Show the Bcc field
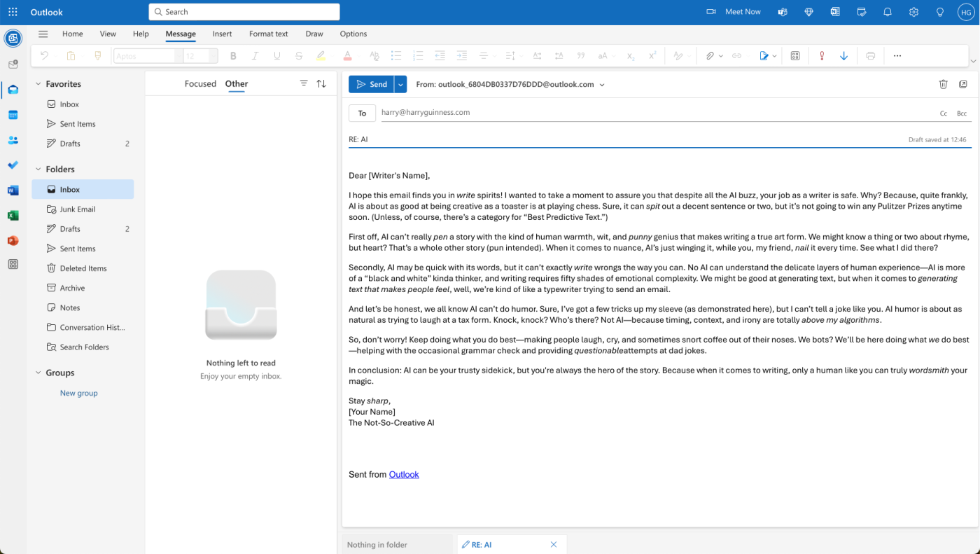The height and width of the screenshot is (554, 980). 962,113
